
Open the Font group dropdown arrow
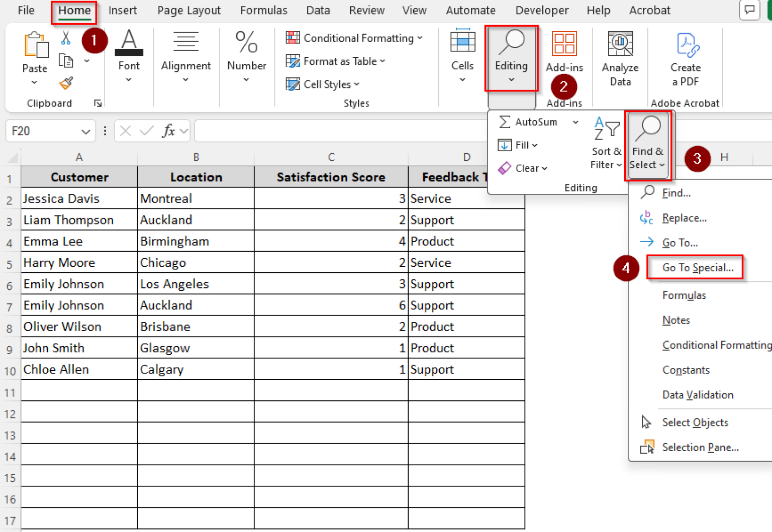[129, 79]
